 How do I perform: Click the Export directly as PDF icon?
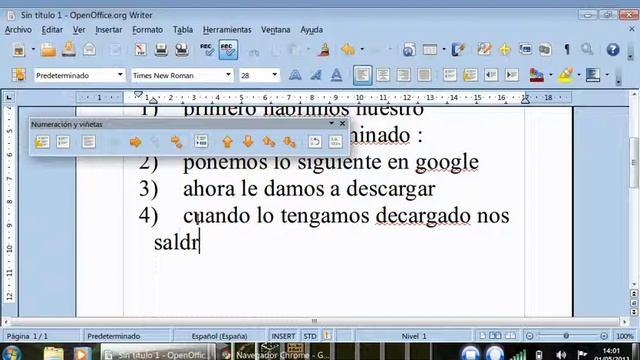(x=140, y=50)
